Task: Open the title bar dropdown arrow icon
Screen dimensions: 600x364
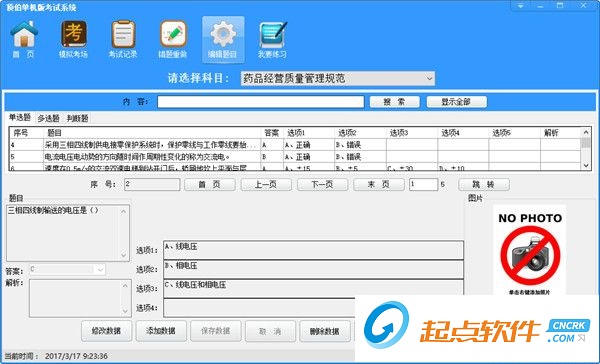Action: 520,6
